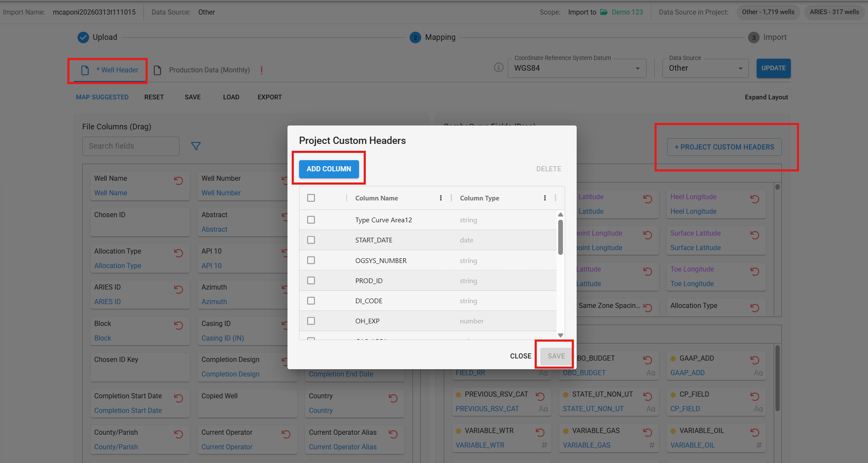The width and height of the screenshot is (868, 463).
Task: Click CLOSE in the dialog
Action: click(521, 356)
